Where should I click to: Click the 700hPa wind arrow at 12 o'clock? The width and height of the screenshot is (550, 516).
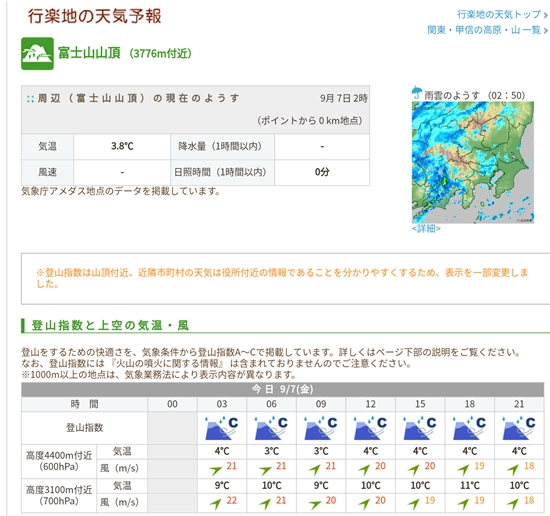[364, 504]
